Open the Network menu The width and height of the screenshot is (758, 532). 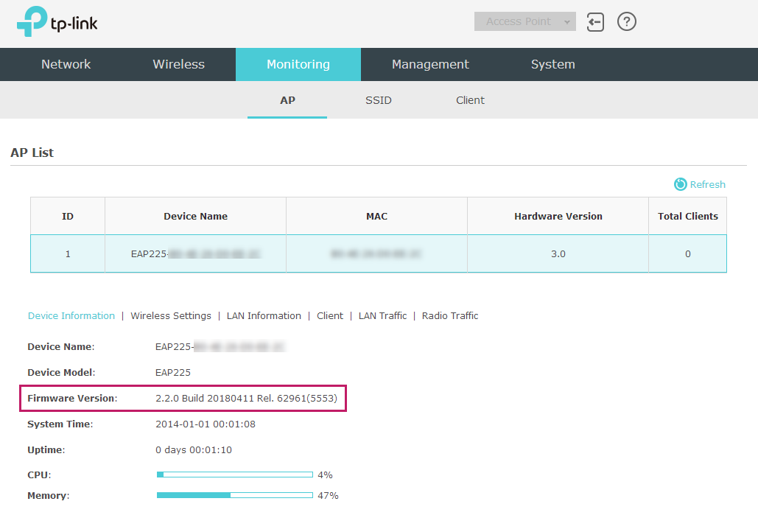(x=66, y=64)
